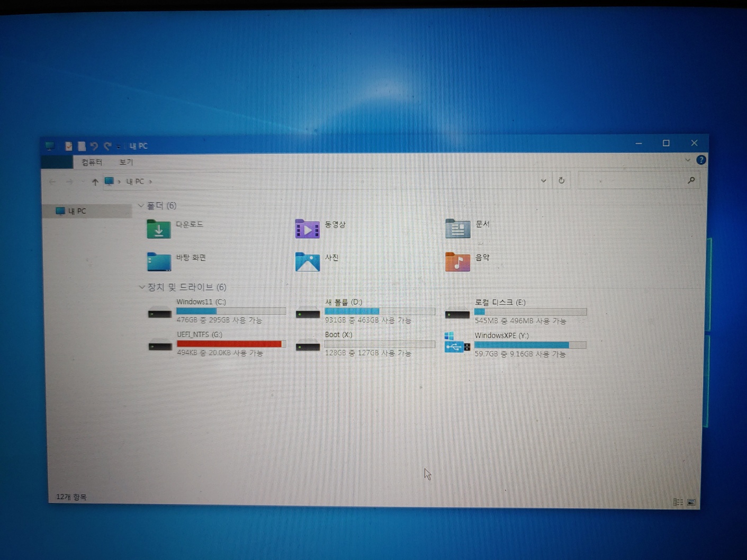Switch to details view in the status bar
The width and height of the screenshot is (747, 560).
pyautogui.click(x=678, y=502)
